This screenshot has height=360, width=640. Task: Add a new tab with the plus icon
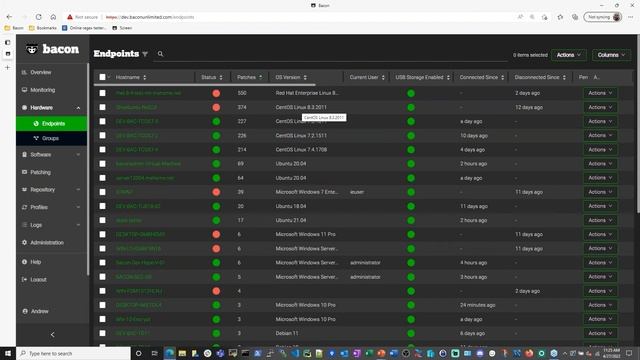tap(8, 67)
